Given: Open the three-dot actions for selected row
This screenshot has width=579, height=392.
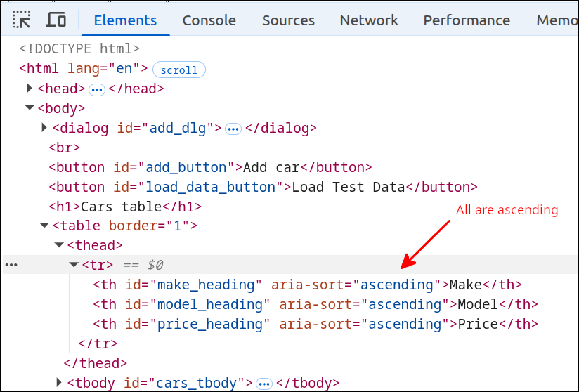Looking at the screenshot, I should point(11,266).
